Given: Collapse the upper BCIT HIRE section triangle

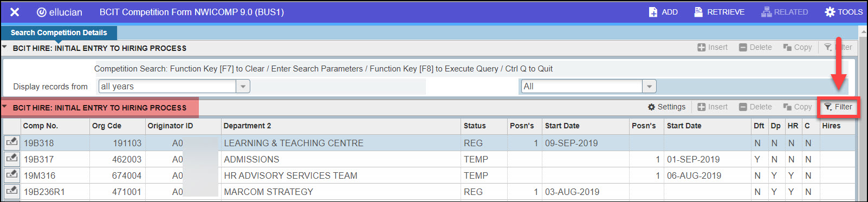Looking at the screenshot, I should 5,47.
